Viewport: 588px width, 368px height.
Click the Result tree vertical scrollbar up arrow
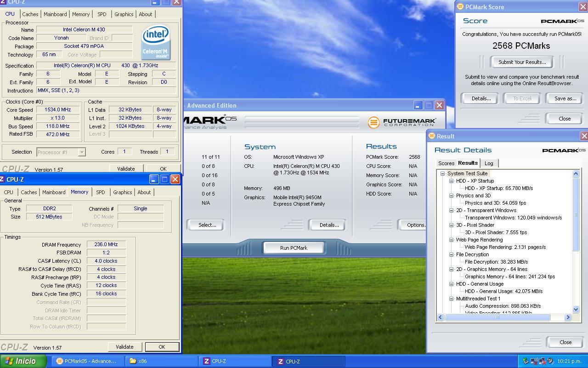pos(576,173)
